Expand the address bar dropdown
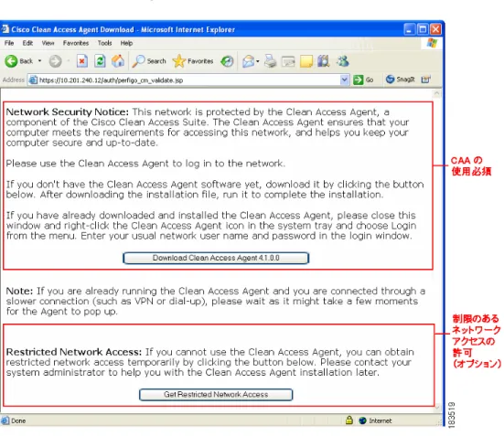The image size is (504, 436). tap(344, 80)
